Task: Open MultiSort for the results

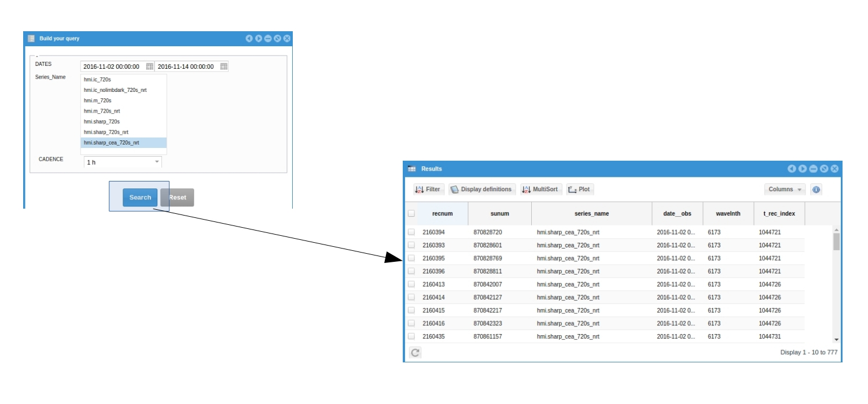Action: [x=540, y=190]
